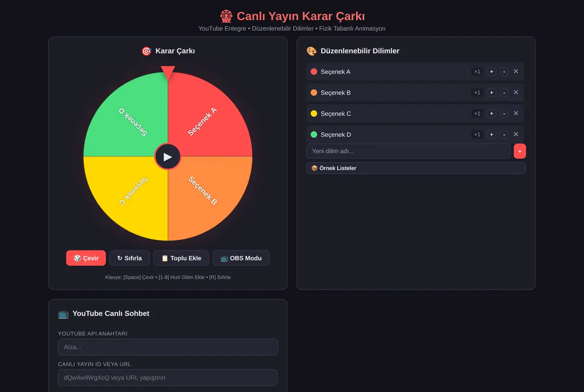The image size is (584, 392).
Task: Click the YouTube Canlı Sohbet heading
Action: (x=104, y=314)
